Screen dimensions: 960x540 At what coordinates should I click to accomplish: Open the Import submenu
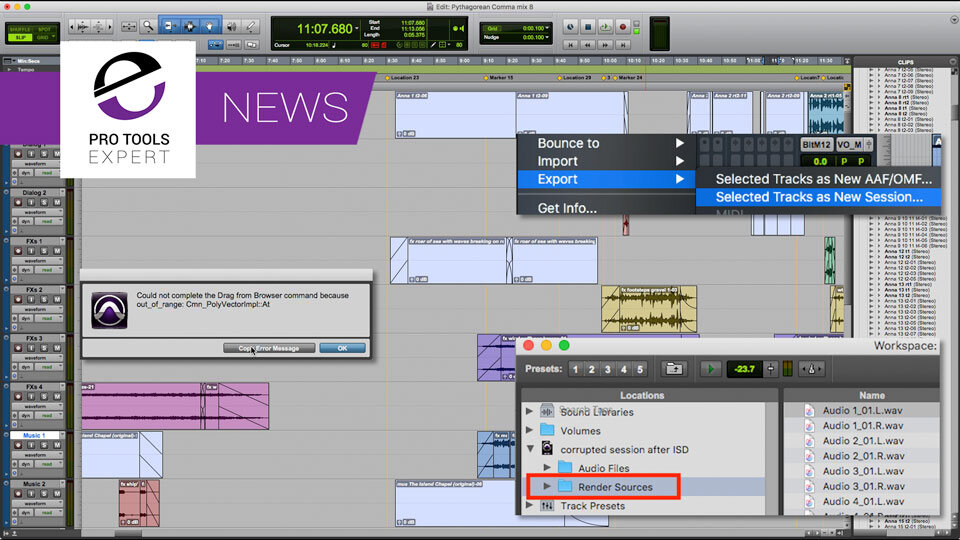606,161
